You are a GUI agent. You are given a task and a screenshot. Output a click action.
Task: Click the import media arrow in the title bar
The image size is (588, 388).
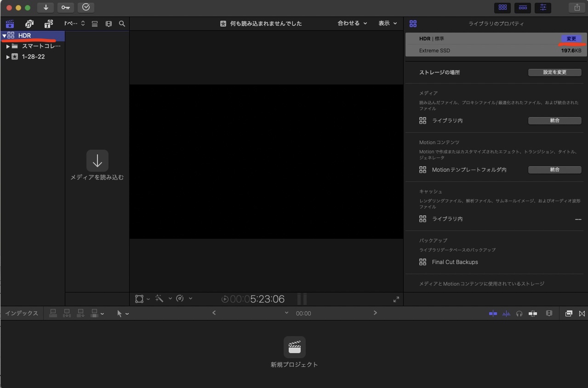(x=46, y=7)
